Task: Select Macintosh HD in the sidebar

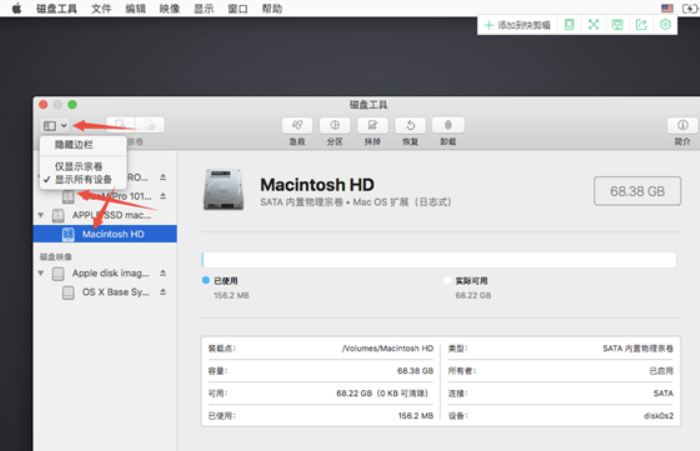Action: pos(105,234)
